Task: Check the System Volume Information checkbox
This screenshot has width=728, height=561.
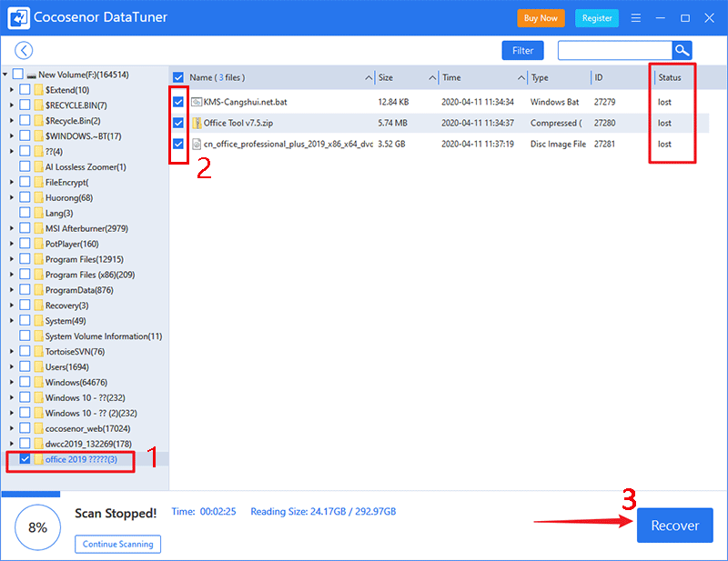Action: (25, 336)
